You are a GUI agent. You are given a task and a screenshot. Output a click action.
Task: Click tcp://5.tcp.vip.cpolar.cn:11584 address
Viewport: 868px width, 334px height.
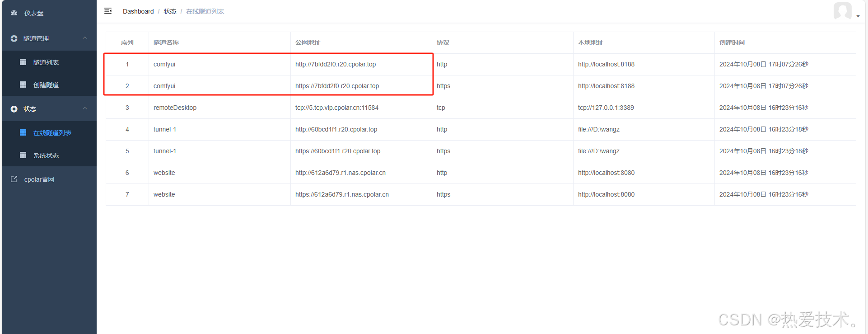pos(337,108)
